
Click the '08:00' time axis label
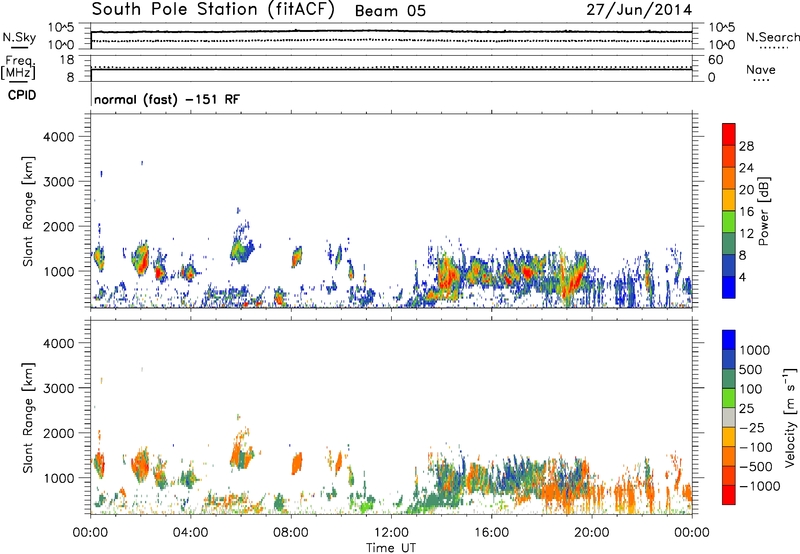(x=290, y=532)
